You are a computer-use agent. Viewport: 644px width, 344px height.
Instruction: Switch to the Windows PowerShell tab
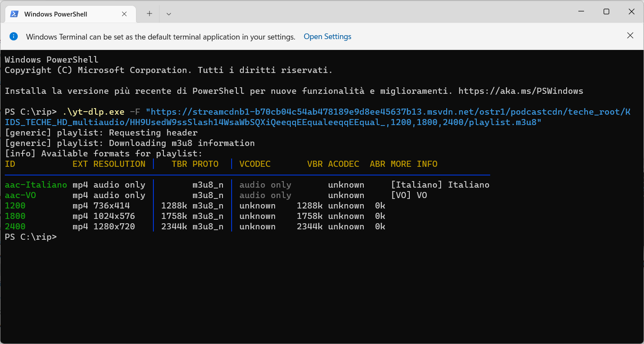[x=56, y=14]
